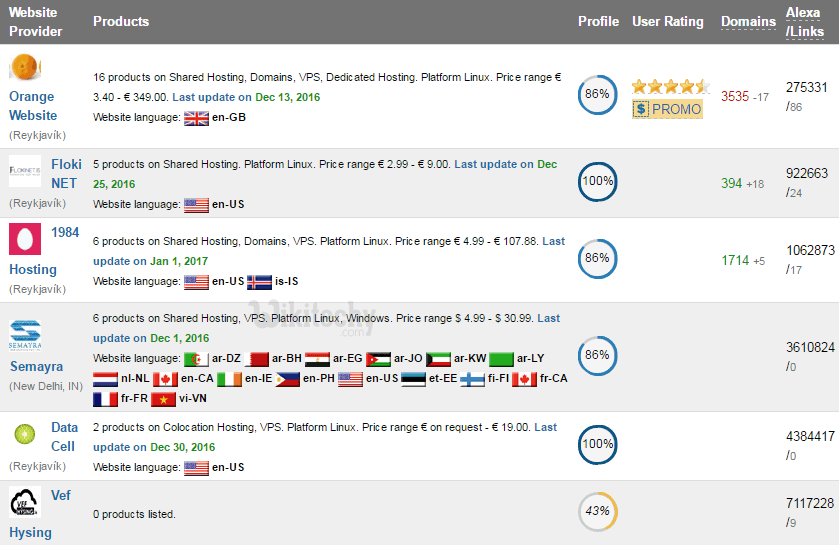Click Orange Website's star rating
This screenshot has width=839, height=545.
click(x=670, y=86)
